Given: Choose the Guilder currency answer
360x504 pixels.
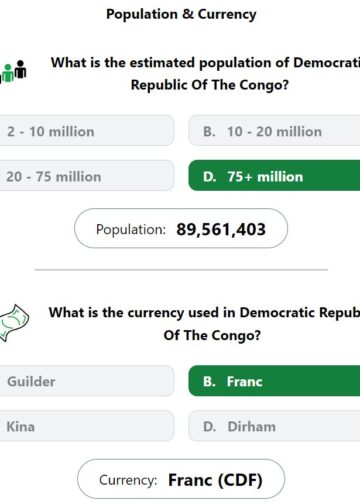Looking at the screenshot, I should coord(87,381).
